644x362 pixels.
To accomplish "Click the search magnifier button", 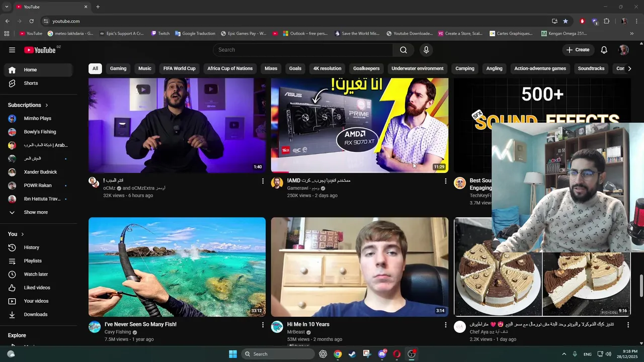I will [x=404, y=50].
